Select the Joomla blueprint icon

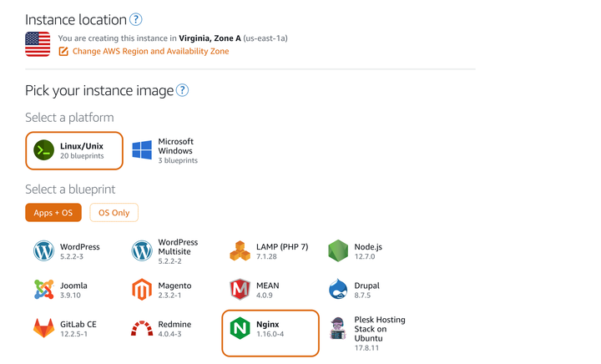click(43, 290)
